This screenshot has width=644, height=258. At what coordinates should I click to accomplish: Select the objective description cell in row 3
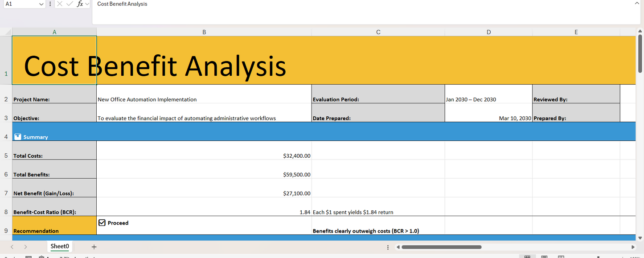click(x=204, y=113)
